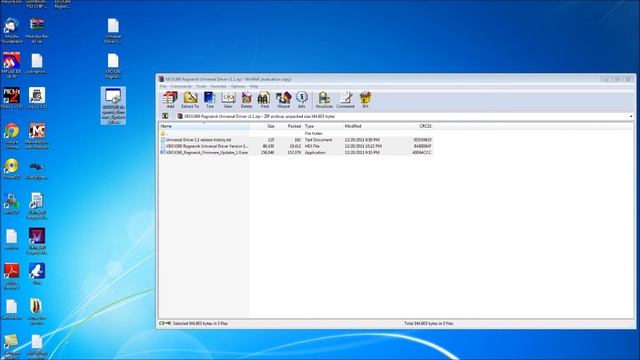Open the Tools menu

point(201,87)
